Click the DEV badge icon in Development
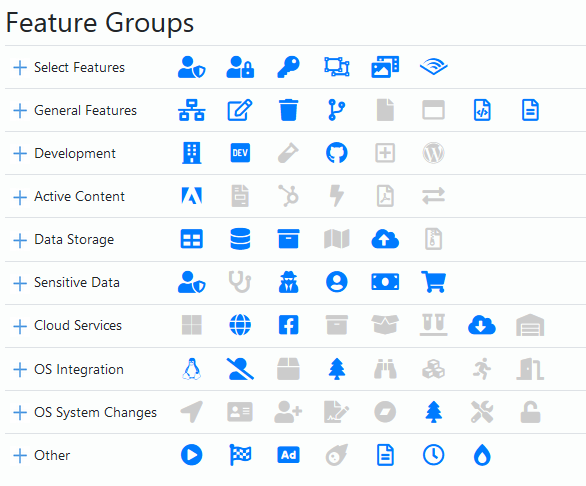This screenshot has width=586, height=486. [240, 153]
